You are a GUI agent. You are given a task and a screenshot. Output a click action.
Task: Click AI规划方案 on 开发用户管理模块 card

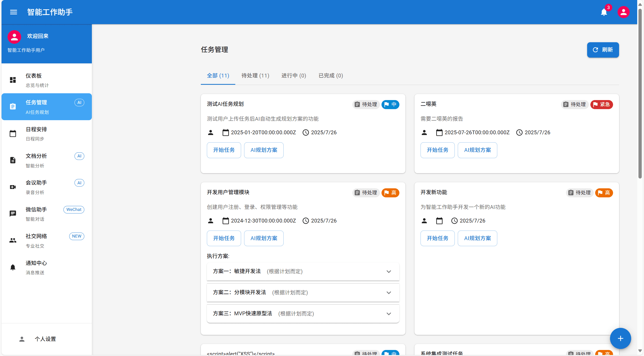click(264, 239)
